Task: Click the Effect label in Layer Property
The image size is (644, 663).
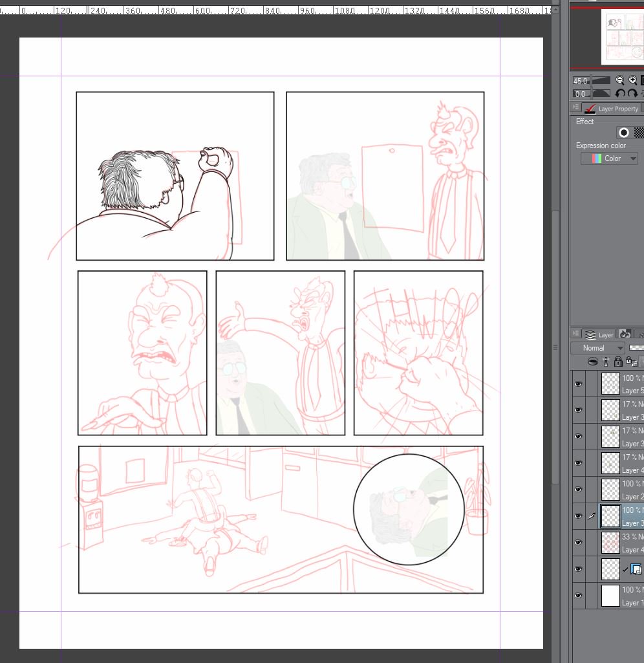Action: [x=585, y=122]
